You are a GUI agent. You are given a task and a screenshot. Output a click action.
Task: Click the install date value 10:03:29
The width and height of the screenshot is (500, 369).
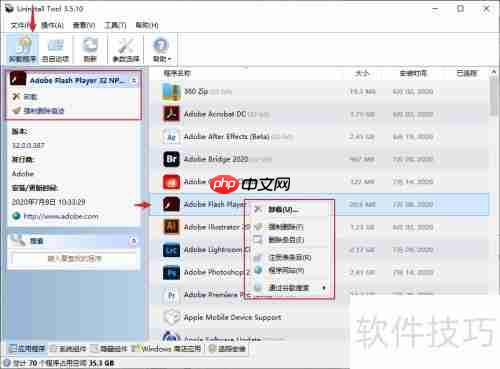click(x=72, y=202)
